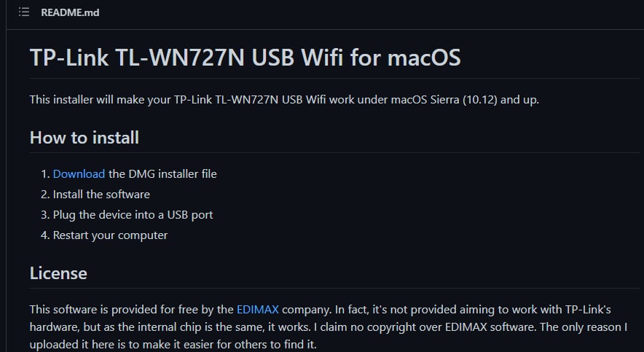Click "Plug the device into a USB port"

point(133,215)
